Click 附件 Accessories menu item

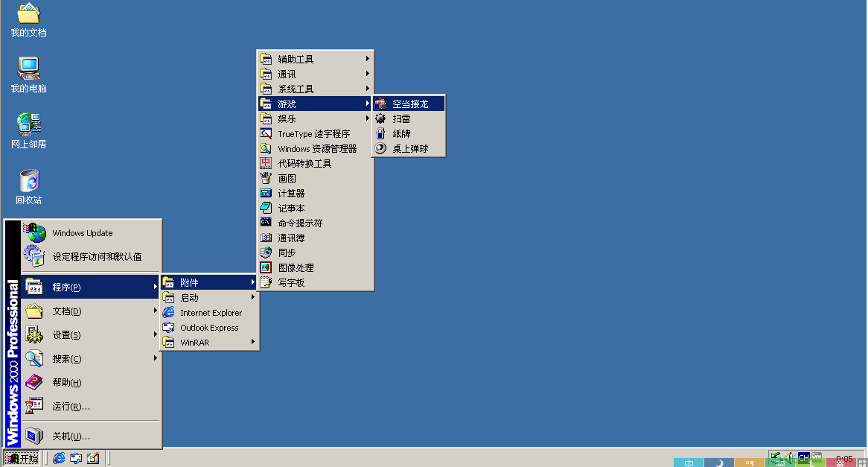(x=210, y=282)
